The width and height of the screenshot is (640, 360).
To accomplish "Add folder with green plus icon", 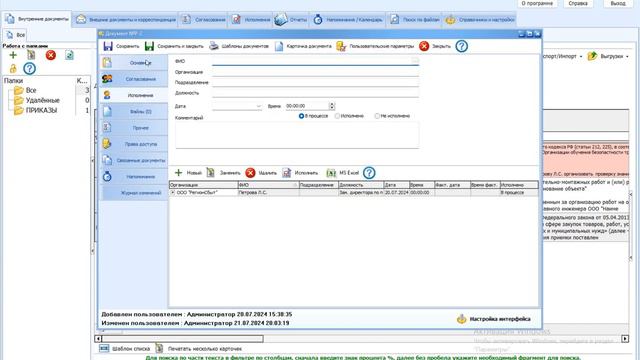I will point(13,55).
